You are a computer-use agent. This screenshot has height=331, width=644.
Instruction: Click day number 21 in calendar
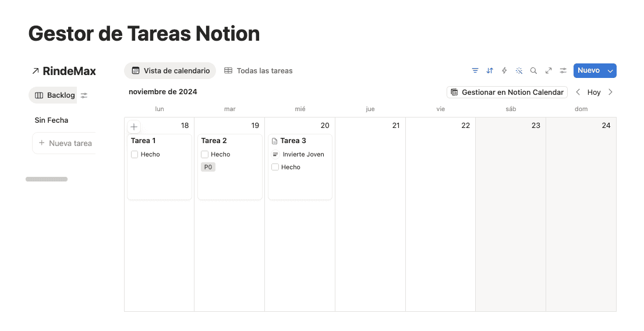pos(396,126)
